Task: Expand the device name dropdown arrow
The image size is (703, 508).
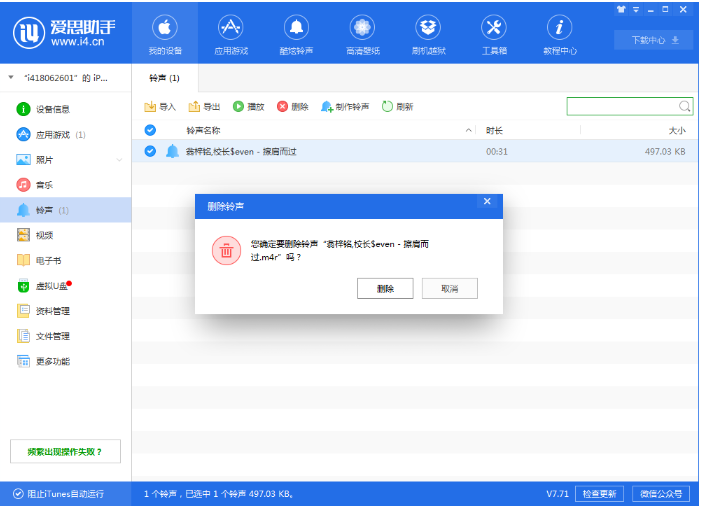Action: 11,77
